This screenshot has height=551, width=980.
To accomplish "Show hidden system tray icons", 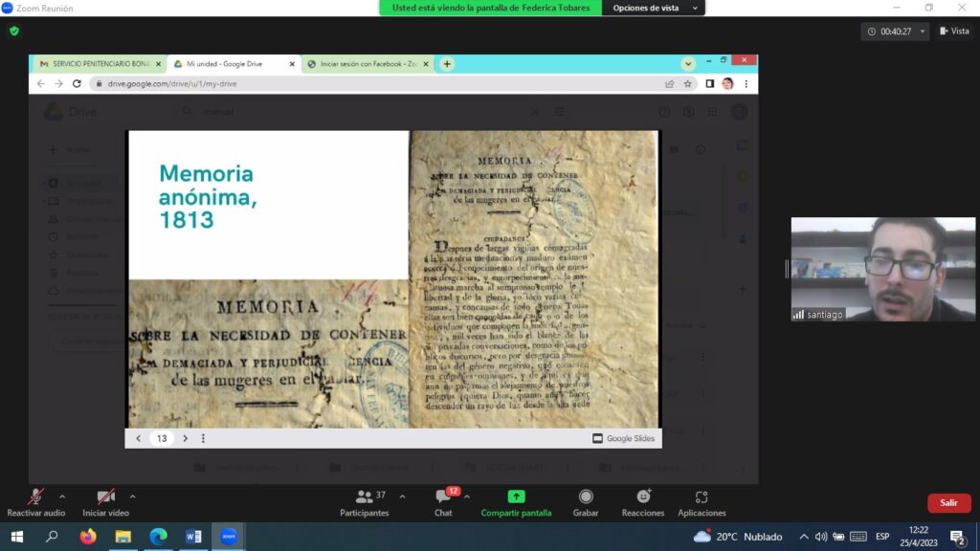I will coord(804,537).
